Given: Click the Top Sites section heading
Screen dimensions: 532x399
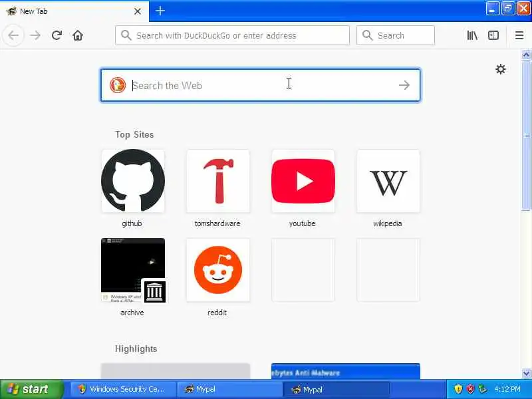Looking at the screenshot, I should 134,135.
